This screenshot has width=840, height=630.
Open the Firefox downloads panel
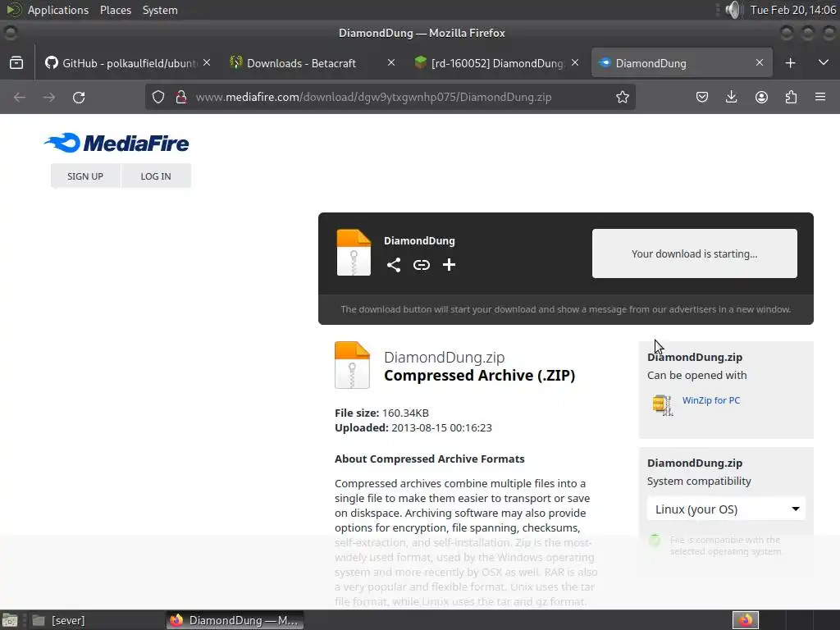tap(731, 97)
